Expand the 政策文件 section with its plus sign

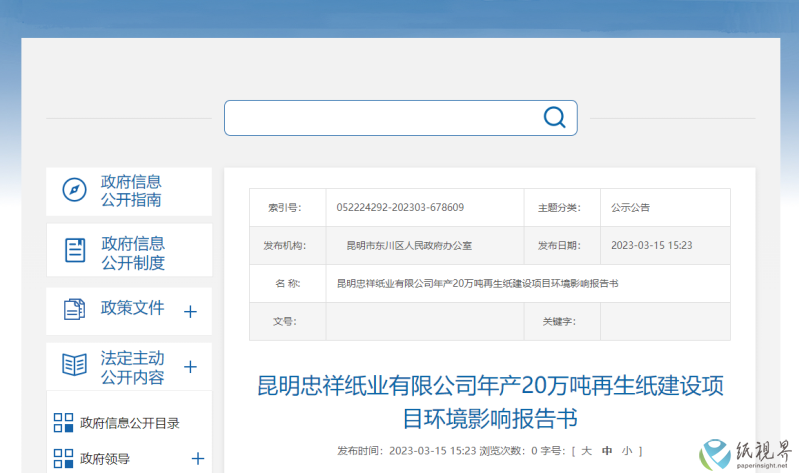click(x=190, y=311)
